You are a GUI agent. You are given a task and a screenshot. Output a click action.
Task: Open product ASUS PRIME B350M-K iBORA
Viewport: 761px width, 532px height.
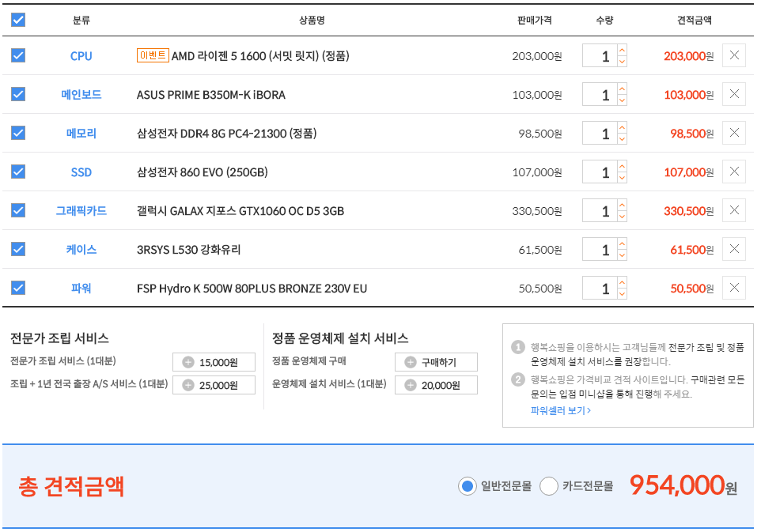(210, 95)
